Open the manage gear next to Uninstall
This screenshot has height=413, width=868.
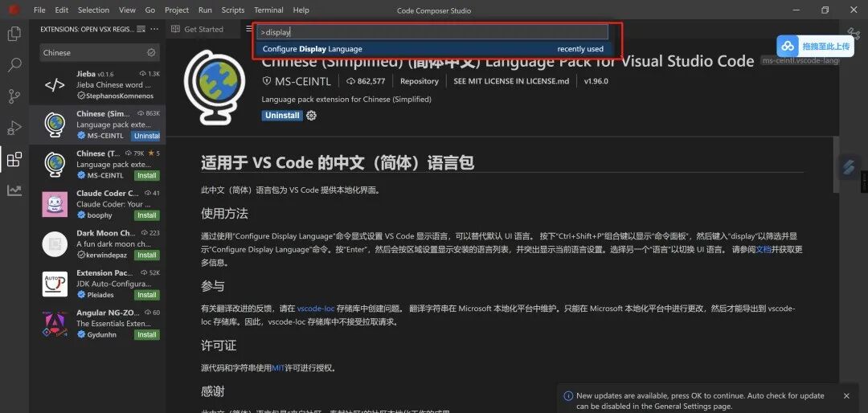[x=312, y=116]
